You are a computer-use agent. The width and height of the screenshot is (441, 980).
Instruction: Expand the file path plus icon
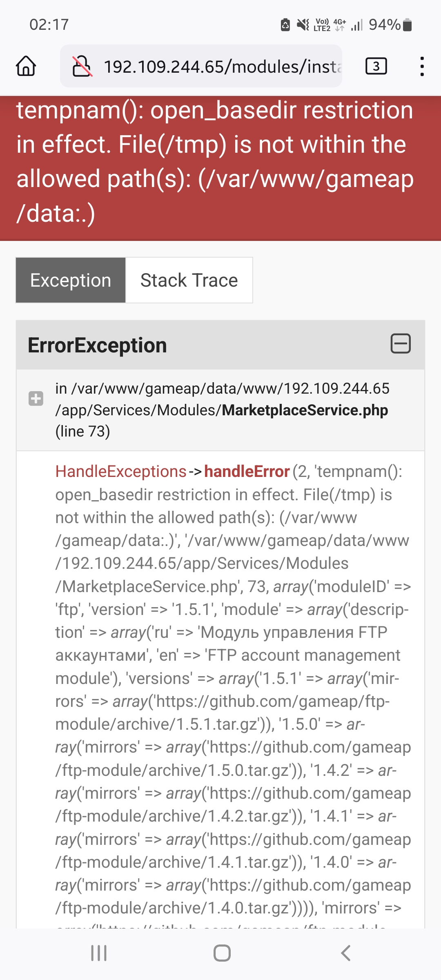(x=36, y=399)
